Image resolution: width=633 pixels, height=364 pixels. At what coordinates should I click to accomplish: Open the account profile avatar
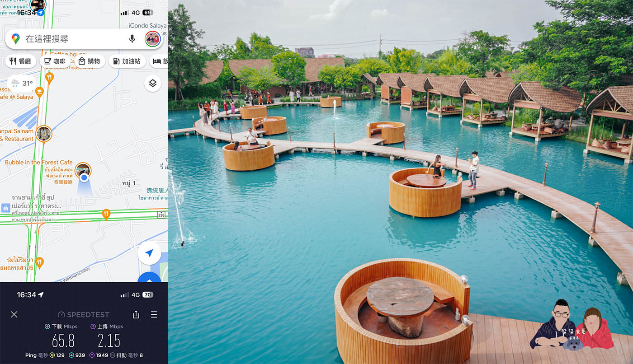tap(153, 39)
